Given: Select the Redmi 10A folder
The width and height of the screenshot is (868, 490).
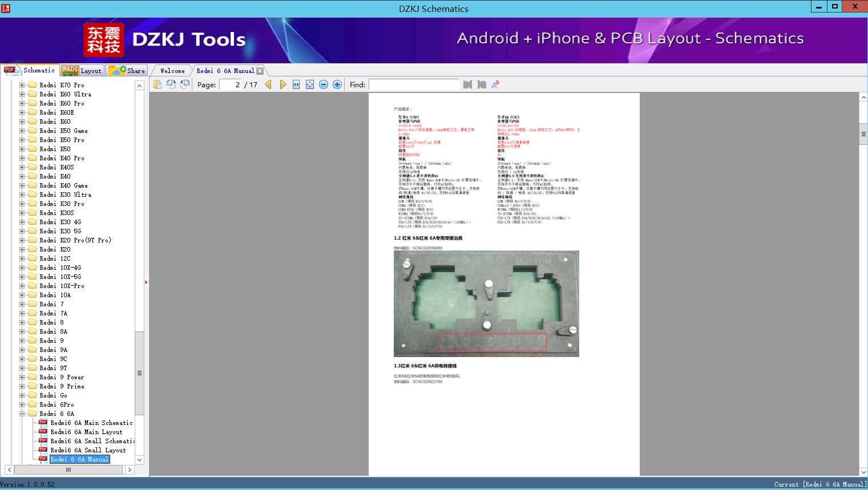Looking at the screenshot, I should click(x=55, y=295).
